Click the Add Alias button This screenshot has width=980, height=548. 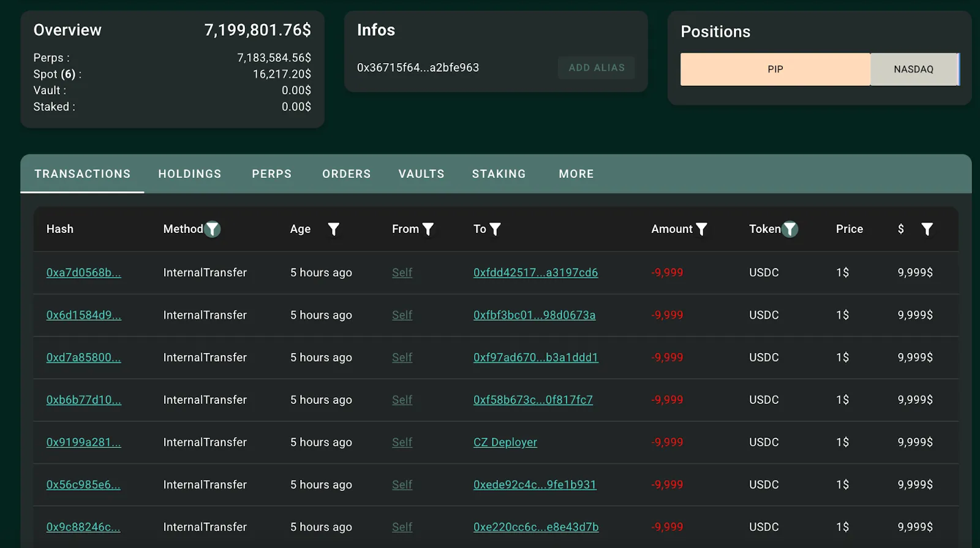[597, 68]
